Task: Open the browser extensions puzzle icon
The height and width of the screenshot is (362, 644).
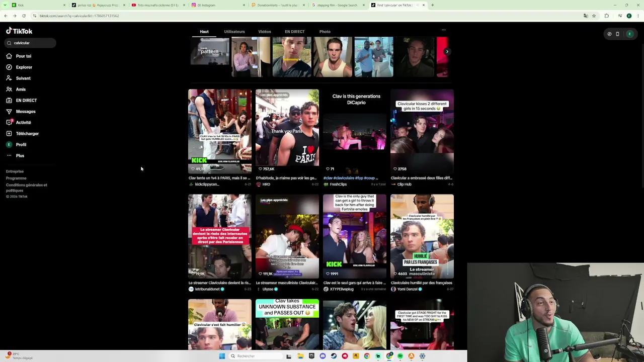Action: 607,16
